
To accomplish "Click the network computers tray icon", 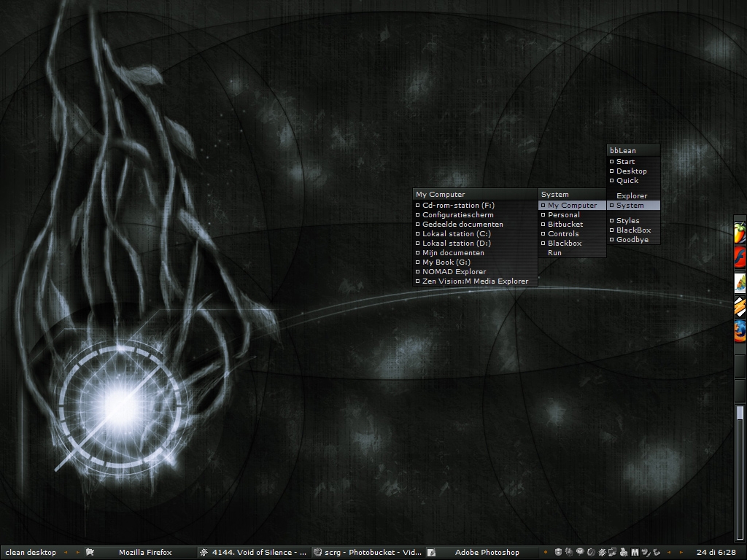I will click(x=612, y=553).
